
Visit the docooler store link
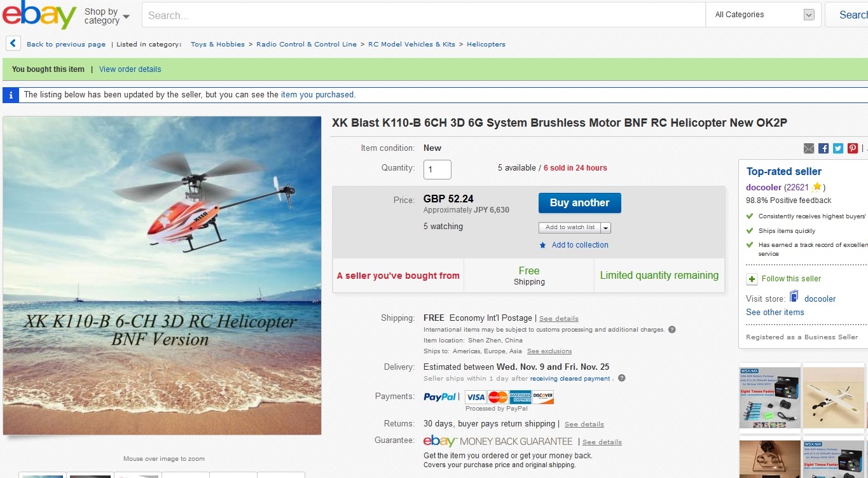pyautogui.click(x=820, y=299)
